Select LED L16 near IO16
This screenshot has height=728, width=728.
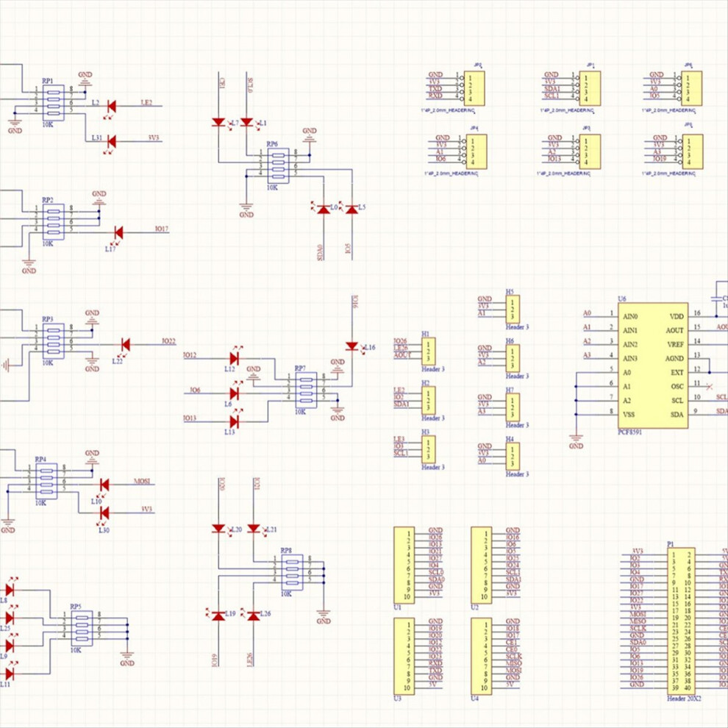[x=351, y=346]
